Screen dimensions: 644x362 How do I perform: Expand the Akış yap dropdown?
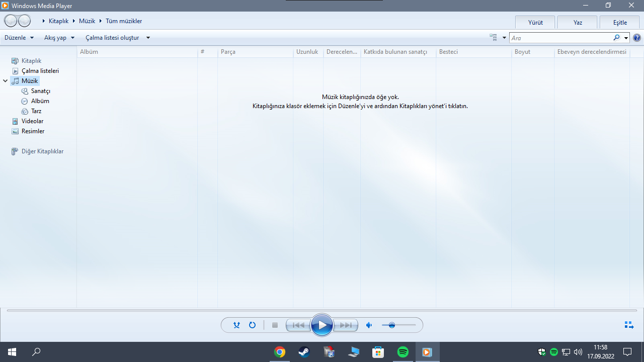click(59, 38)
